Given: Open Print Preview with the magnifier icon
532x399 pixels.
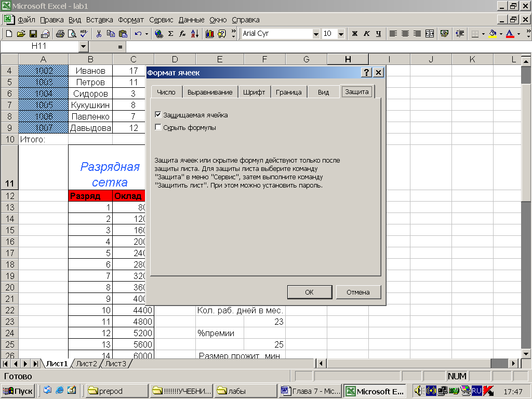Looking at the screenshot, I should (x=72, y=34).
